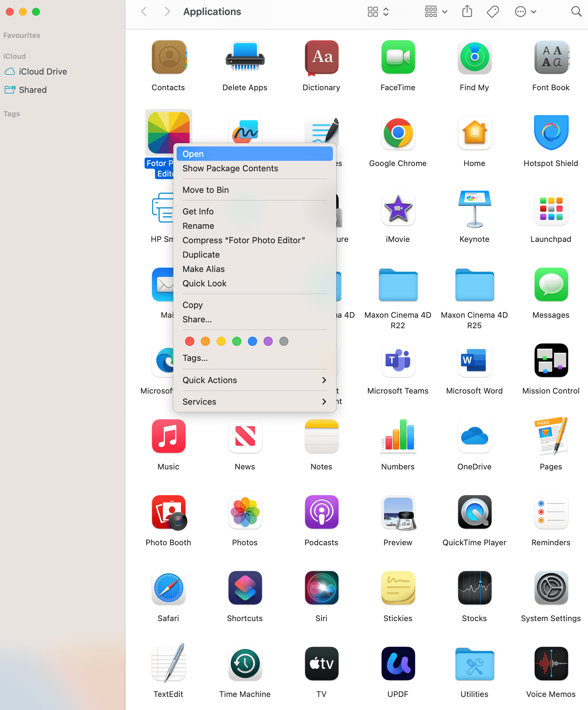Select the OneDrive app icon
This screenshot has height=710, width=588.
coord(474,436)
